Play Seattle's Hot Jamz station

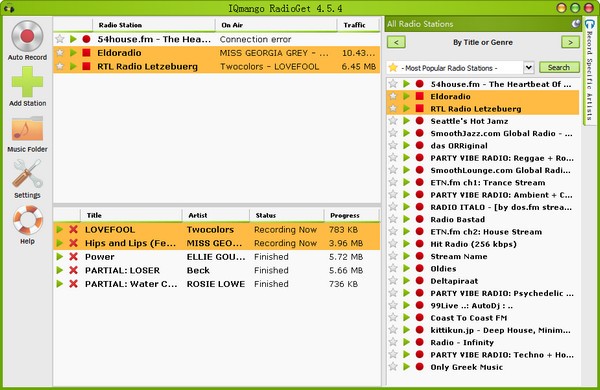406,121
